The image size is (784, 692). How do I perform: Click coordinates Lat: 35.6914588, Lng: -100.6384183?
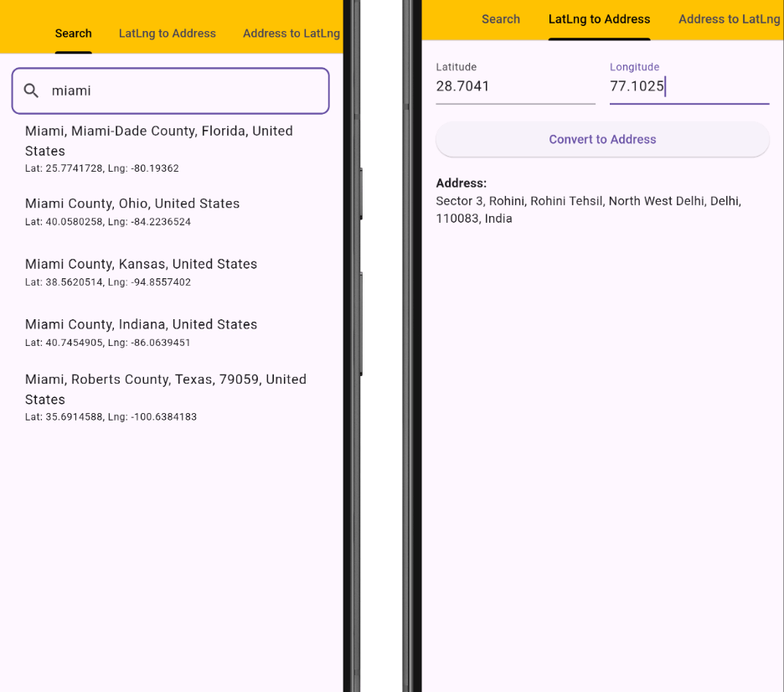point(111,417)
